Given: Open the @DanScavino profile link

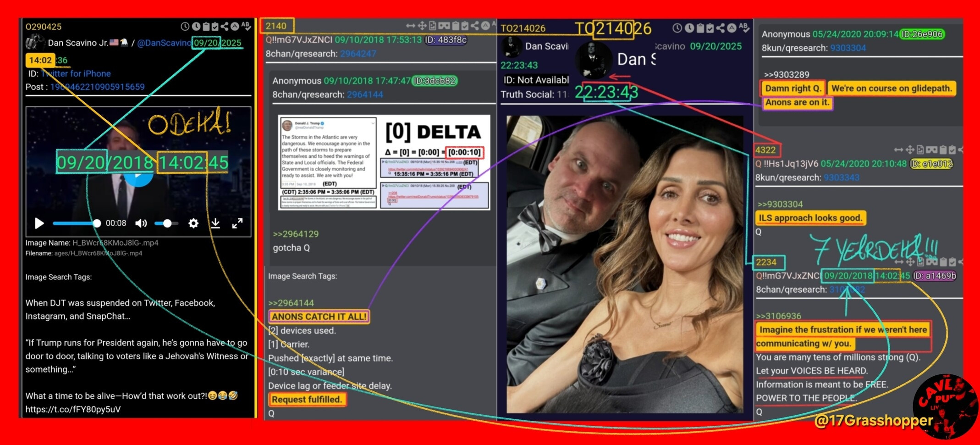Looking at the screenshot, I should 164,43.
